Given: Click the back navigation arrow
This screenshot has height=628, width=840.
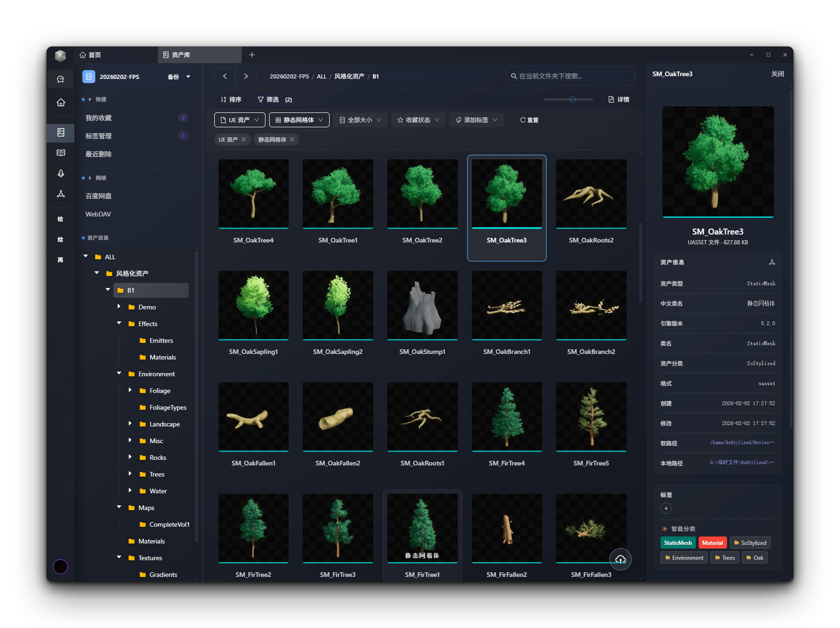Looking at the screenshot, I should click(225, 76).
